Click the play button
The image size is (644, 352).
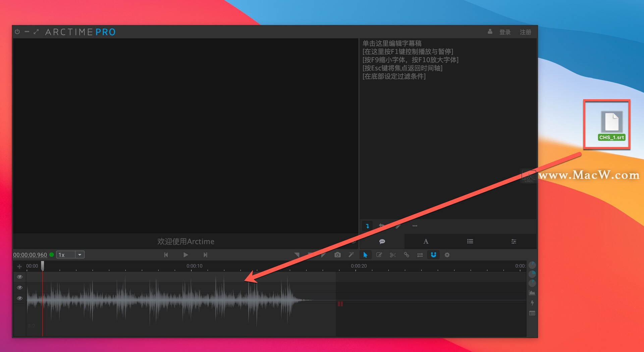(185, 255)
